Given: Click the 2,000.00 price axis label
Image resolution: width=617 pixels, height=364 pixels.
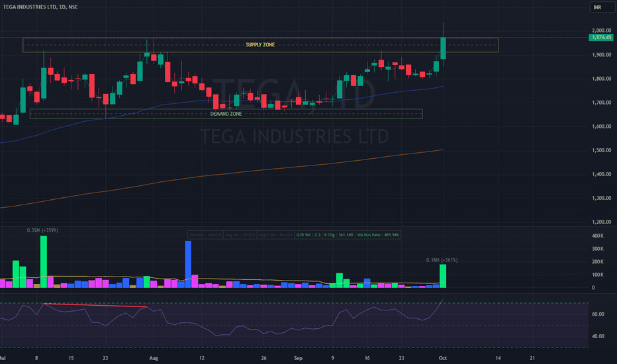Looking at the screenshot, I should [x=601, y=30].
